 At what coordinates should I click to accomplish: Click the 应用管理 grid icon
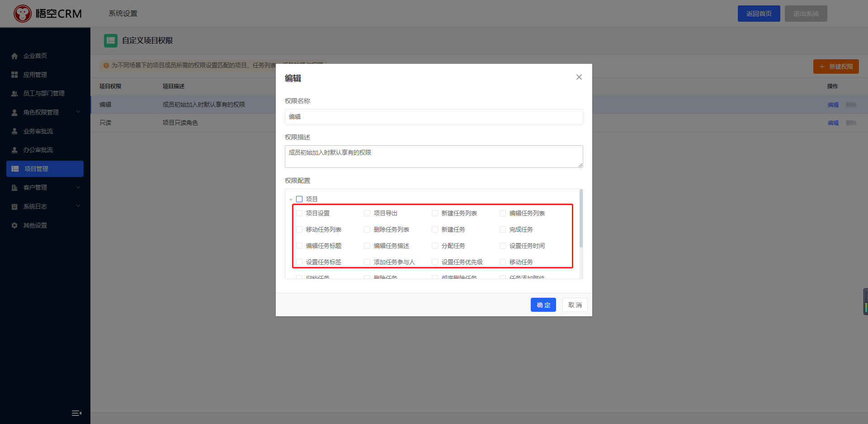(14, 75)
